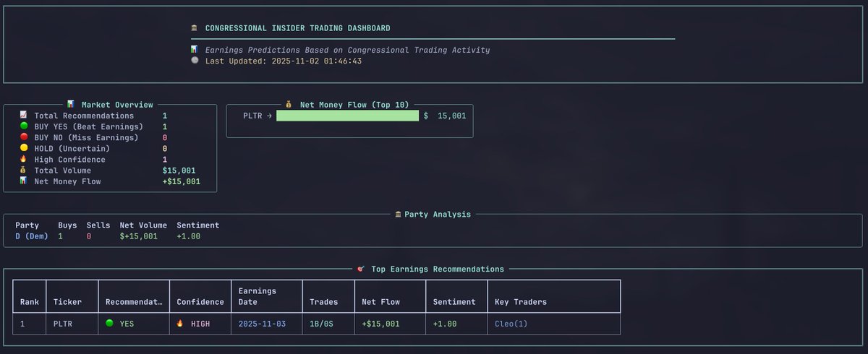Click the High Confidence label
This screenshot has height=354, width=868.
point(69,160)
